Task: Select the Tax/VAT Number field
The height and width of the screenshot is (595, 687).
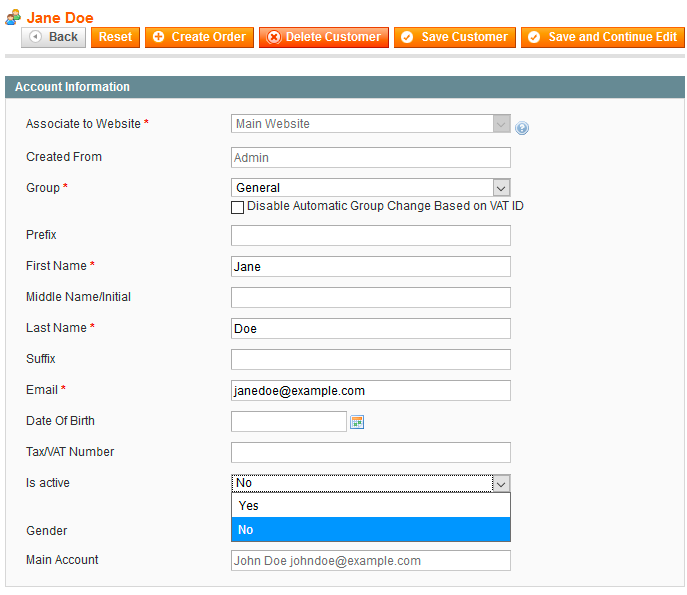Action: 370,452
